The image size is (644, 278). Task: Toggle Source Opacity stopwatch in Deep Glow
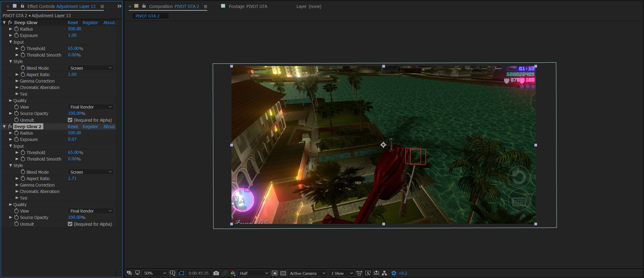(x=16, y=113)
